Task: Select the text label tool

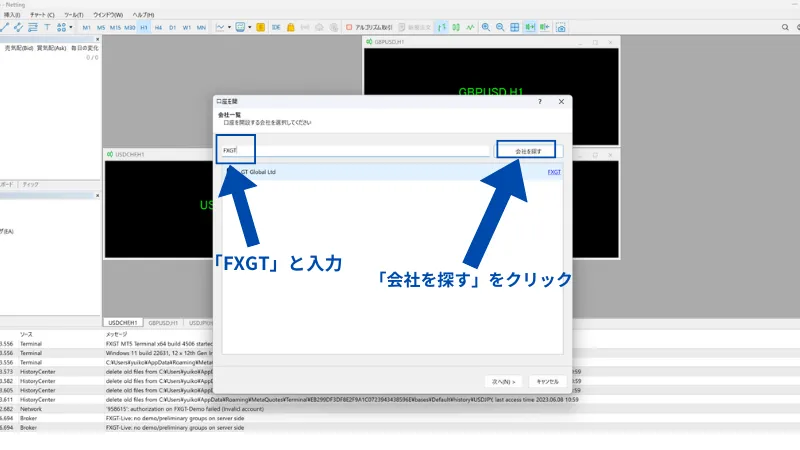Action: tap(47, 28)
